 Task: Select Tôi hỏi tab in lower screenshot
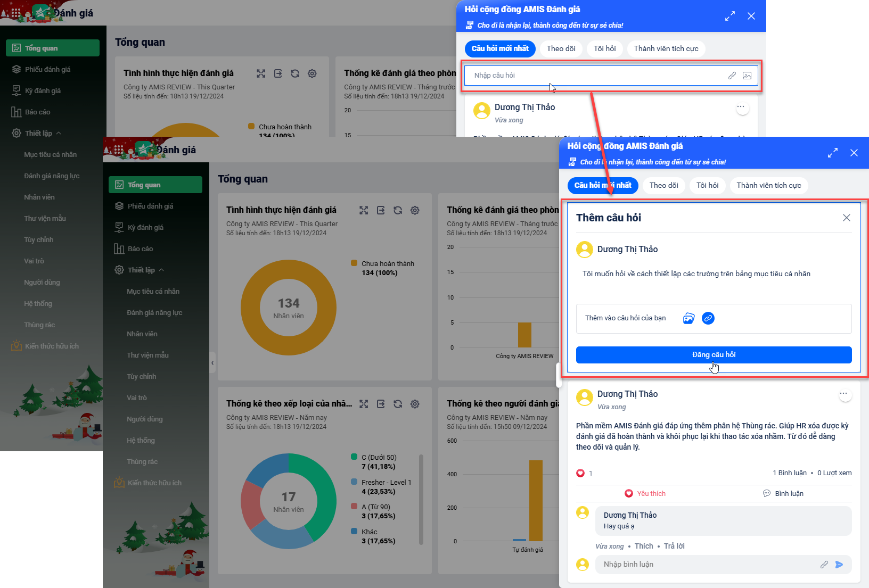click(x=707, y=185)
